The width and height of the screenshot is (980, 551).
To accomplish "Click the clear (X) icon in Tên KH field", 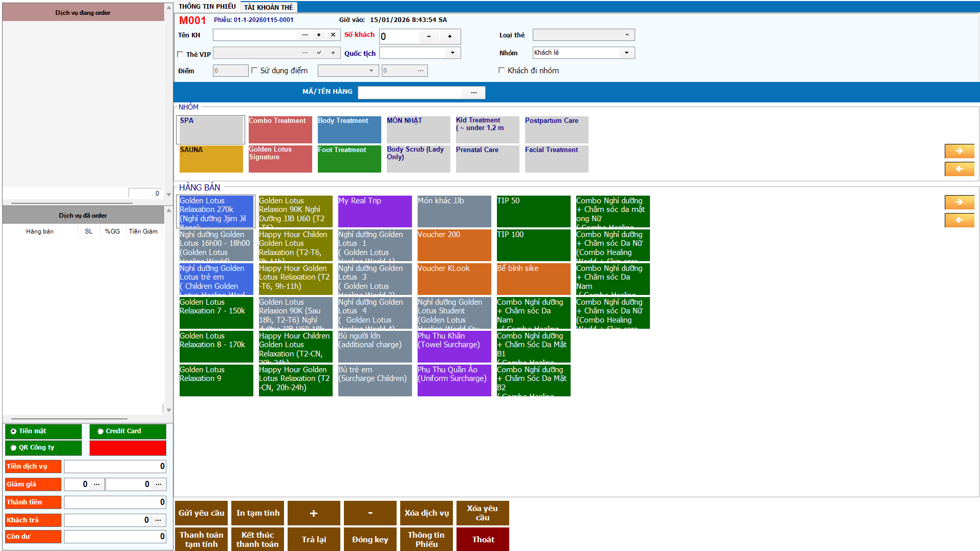I will pyautogui.click(x=333, y=35).
